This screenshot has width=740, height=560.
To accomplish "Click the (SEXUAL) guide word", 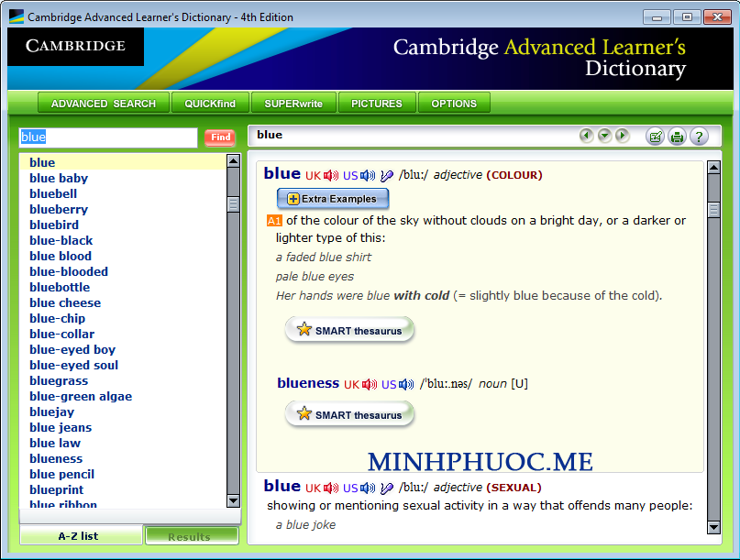I will coord(514,488).
